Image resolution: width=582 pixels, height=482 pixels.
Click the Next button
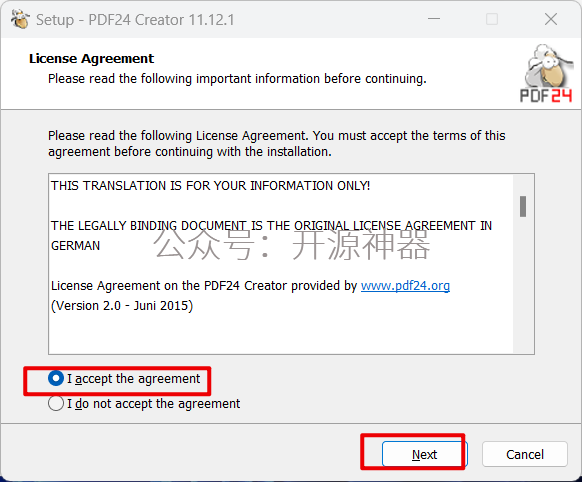coord(424,454)
